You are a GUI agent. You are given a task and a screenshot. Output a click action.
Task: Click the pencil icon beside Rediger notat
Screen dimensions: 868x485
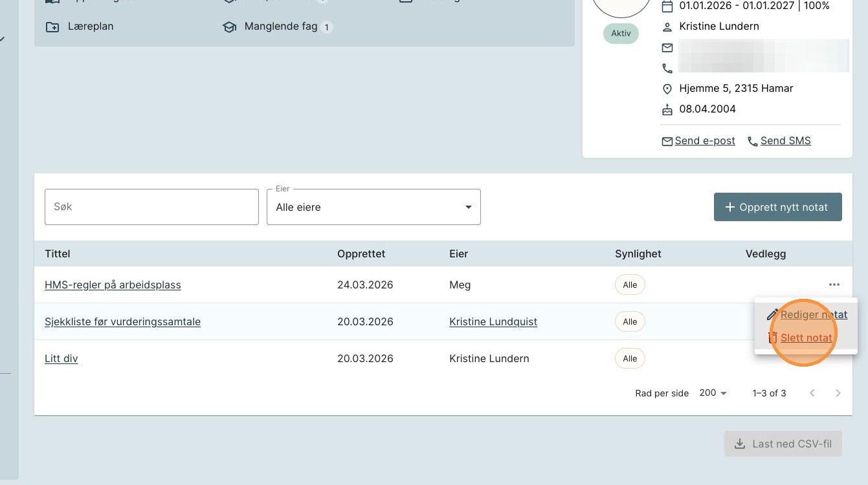coord(772,315)
